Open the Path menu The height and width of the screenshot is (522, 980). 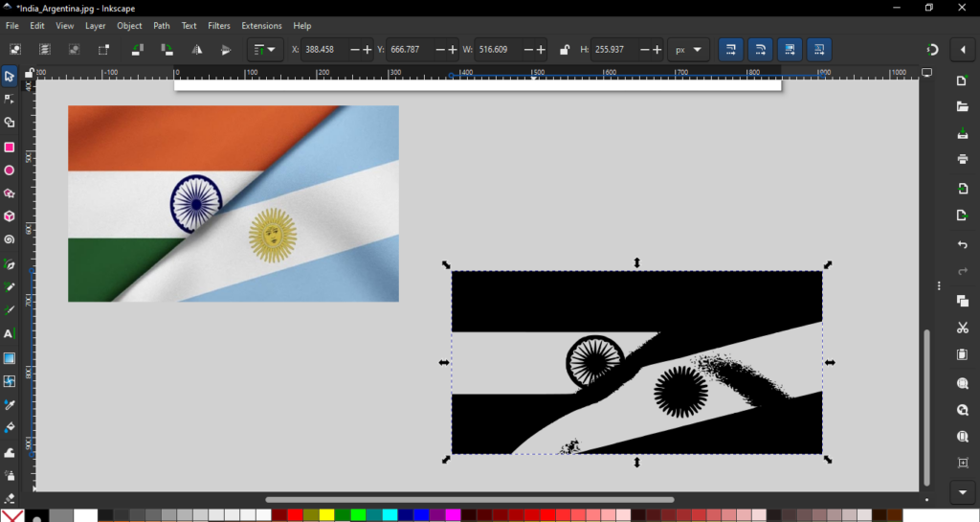161,26
